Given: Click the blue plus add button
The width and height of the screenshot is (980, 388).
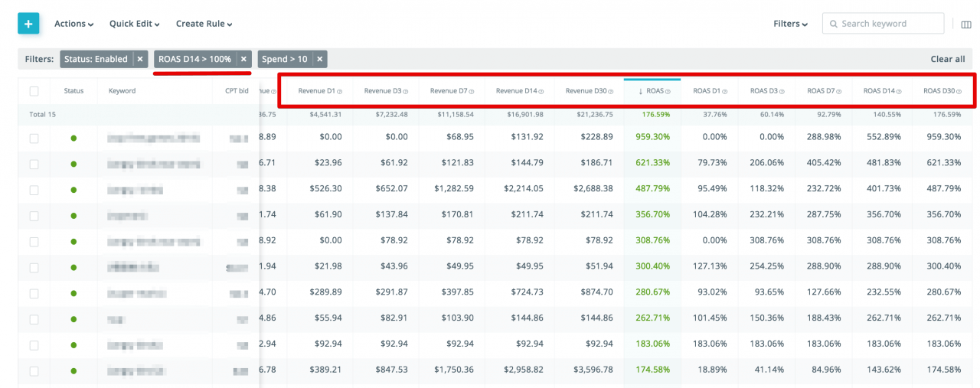Looking at the screenshot, I should tap(28, 24).
